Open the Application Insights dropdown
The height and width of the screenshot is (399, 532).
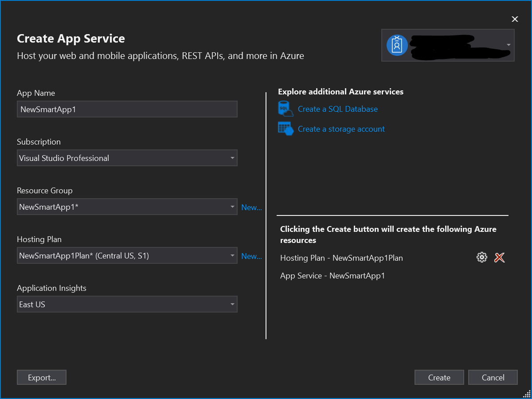(127, 304)
